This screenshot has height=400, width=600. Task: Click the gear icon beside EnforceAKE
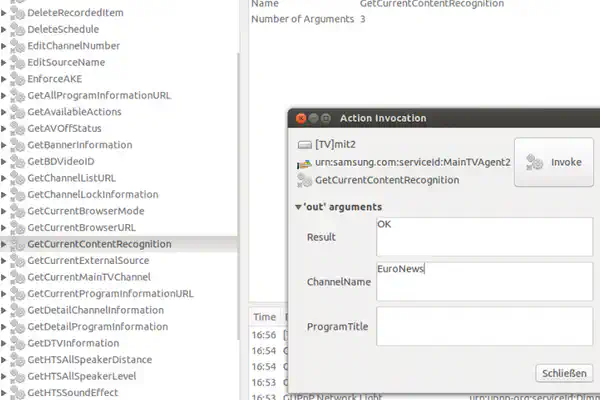point(17,79)
